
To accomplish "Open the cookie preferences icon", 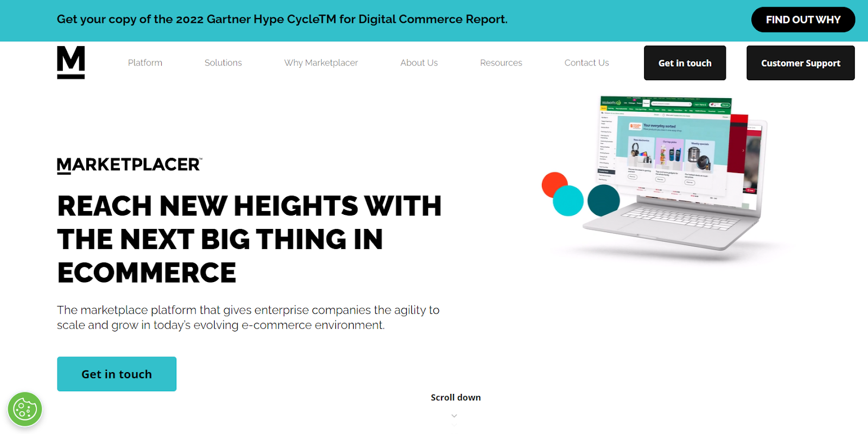I will (x=25, y=409).
